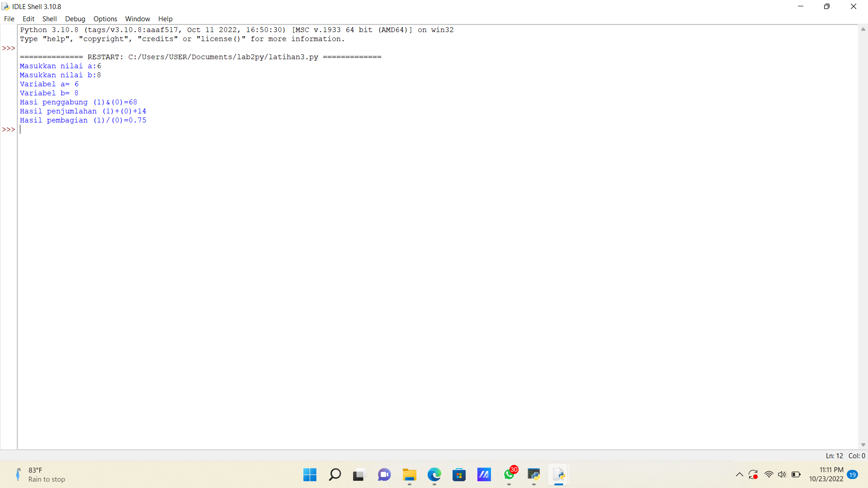The height and width of the screenshot is (488, 868).
Task: Open the Debug menu
Action: [75, 19]
